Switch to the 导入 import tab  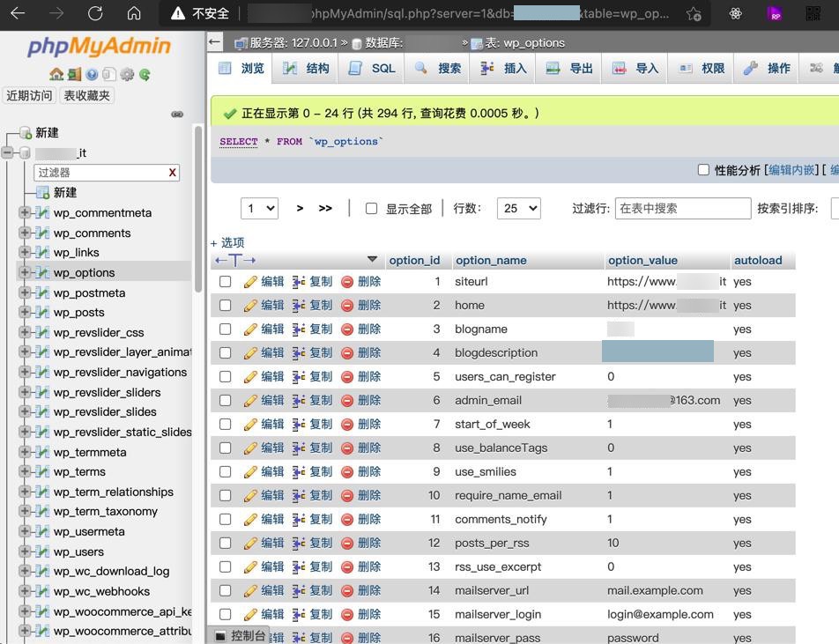click(635, 68)
